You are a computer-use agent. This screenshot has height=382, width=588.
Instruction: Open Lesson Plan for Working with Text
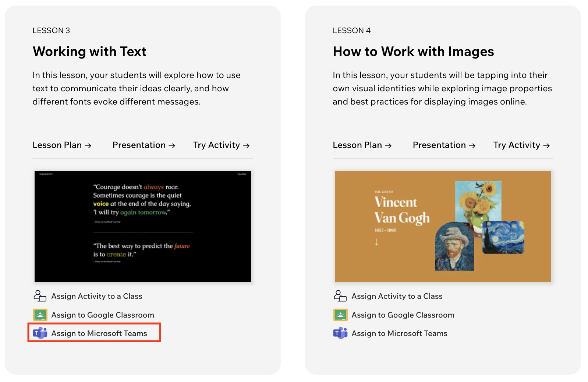tap(62, 145)
